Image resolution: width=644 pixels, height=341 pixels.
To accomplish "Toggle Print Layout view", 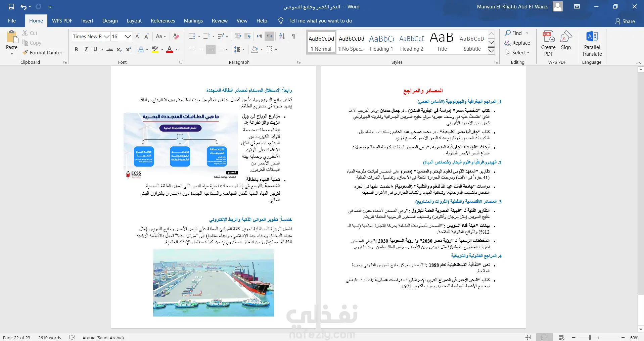I will pos(544,337).
